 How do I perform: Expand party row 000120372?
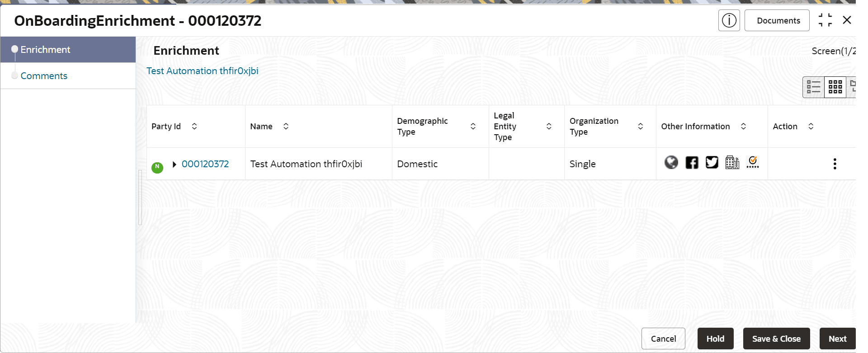174,165
